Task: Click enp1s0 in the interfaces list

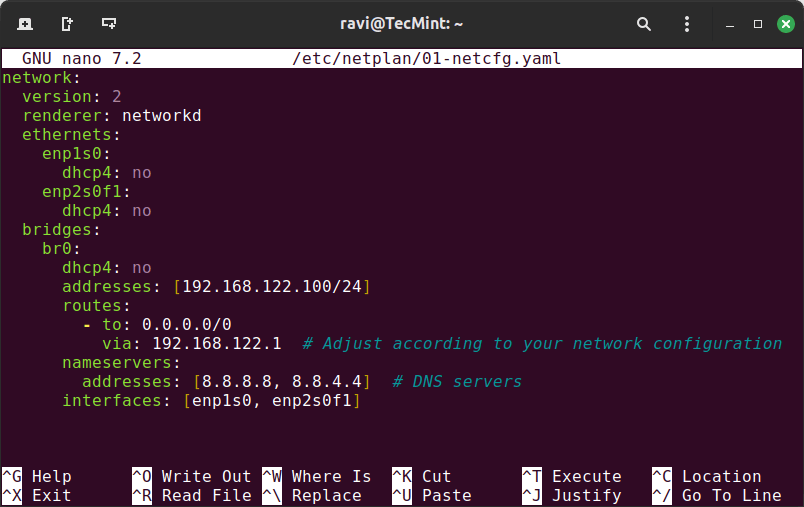Action: tap(222, 400)
